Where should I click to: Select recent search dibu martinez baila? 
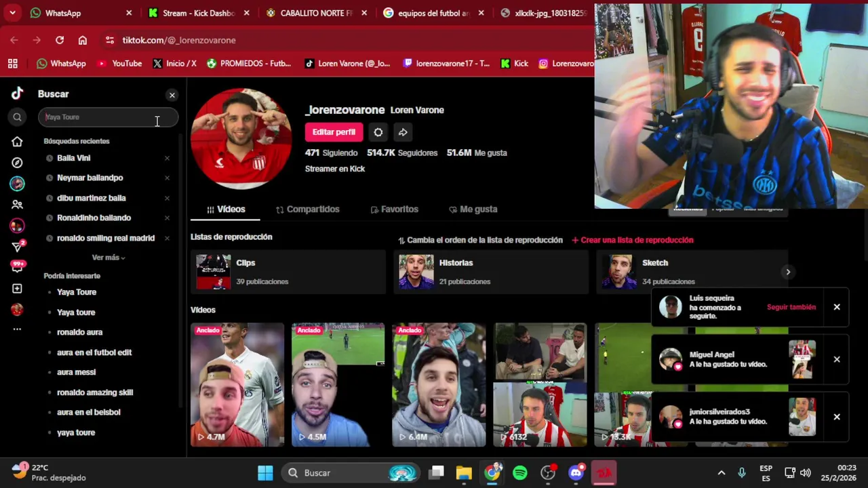92,198
